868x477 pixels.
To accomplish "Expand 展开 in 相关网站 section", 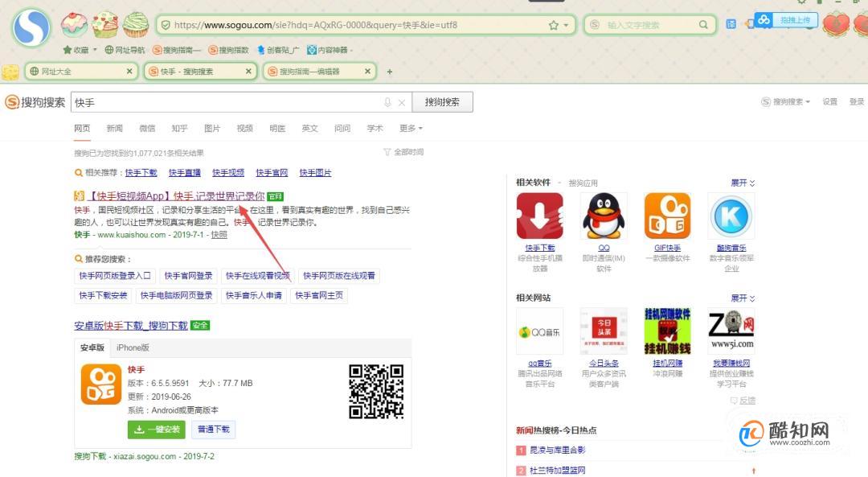I will (x=743, y=298).
